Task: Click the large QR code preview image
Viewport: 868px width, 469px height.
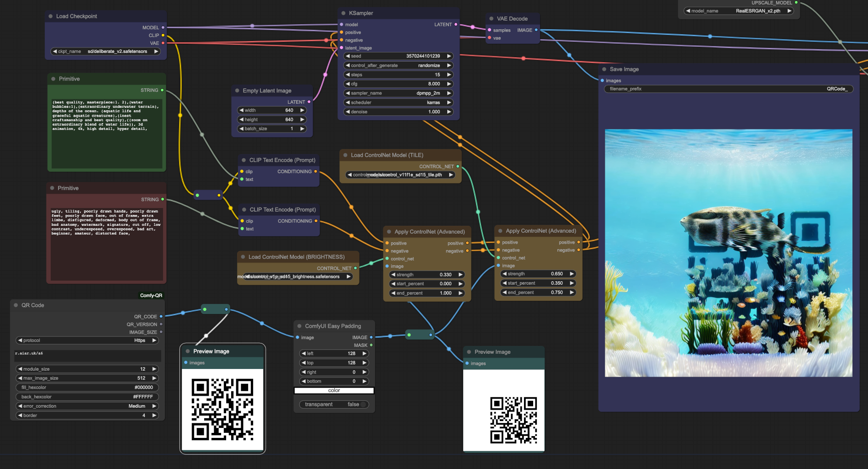Action: 222,410
